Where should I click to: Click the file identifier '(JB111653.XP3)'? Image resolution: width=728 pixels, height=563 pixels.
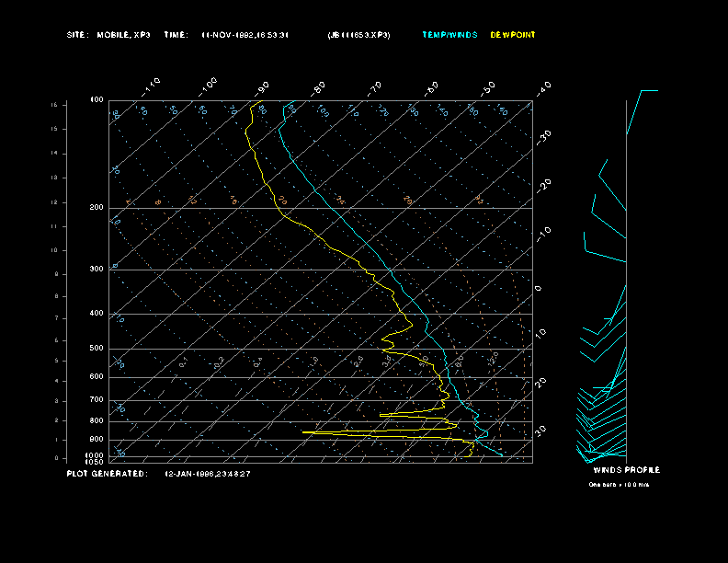tap(358, 35)
